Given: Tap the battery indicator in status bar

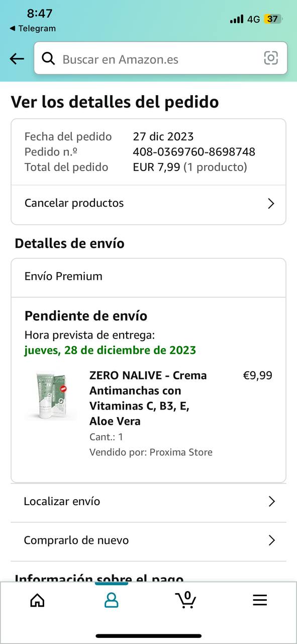Looking at the screenshot, I should (273, 19).
